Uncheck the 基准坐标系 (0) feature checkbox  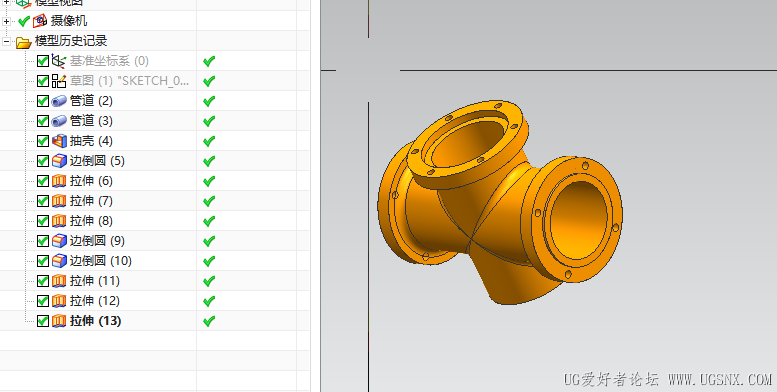pyautogui.click(x=43, y=61)
